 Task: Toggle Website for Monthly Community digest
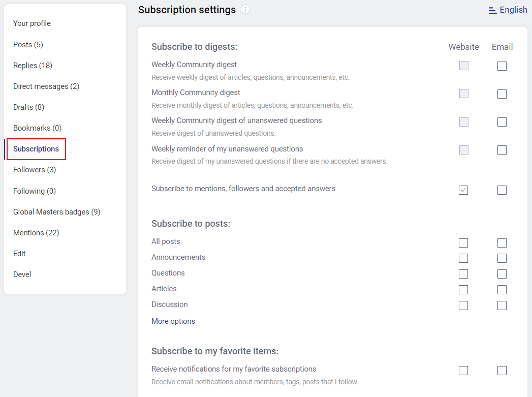coord(464,94)
